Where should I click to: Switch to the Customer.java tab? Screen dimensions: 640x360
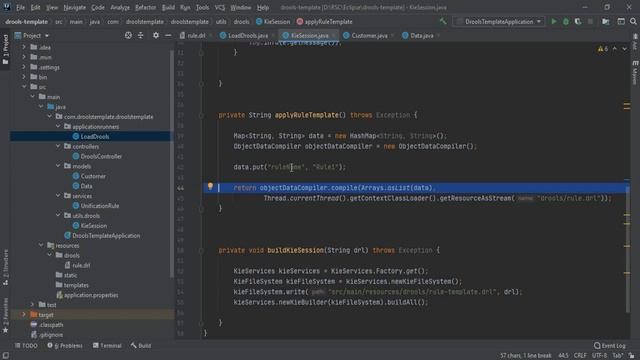[369, 36]
